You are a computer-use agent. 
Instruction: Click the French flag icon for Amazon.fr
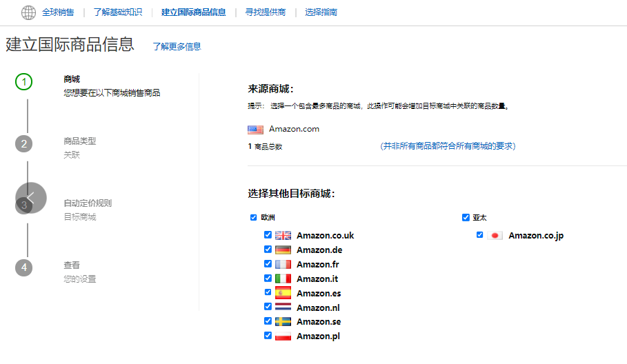coord(283,264)
